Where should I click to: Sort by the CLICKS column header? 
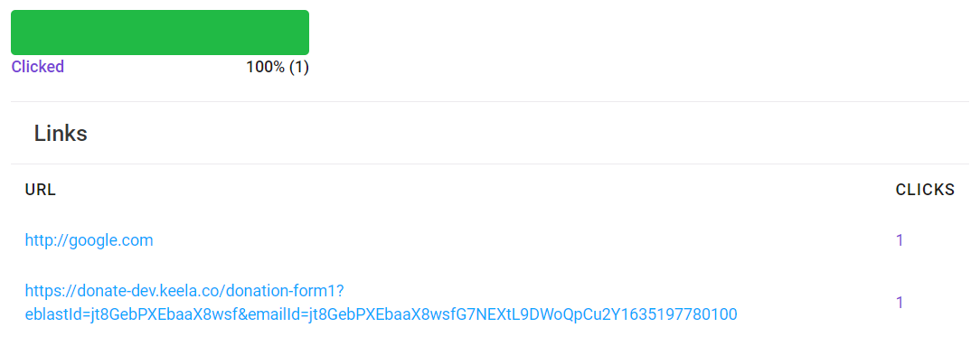(925, 191)
